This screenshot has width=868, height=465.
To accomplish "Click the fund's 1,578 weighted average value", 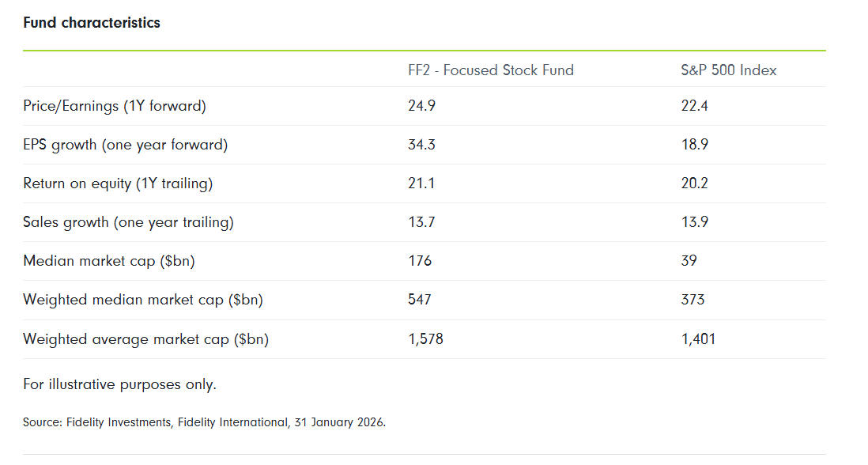I will (x=425, y=339).
